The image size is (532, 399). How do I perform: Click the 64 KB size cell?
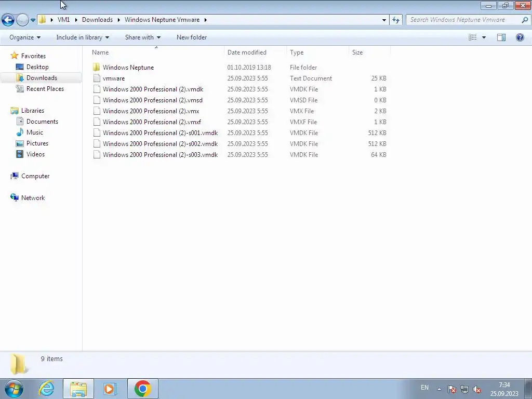(x=379, y=154)
